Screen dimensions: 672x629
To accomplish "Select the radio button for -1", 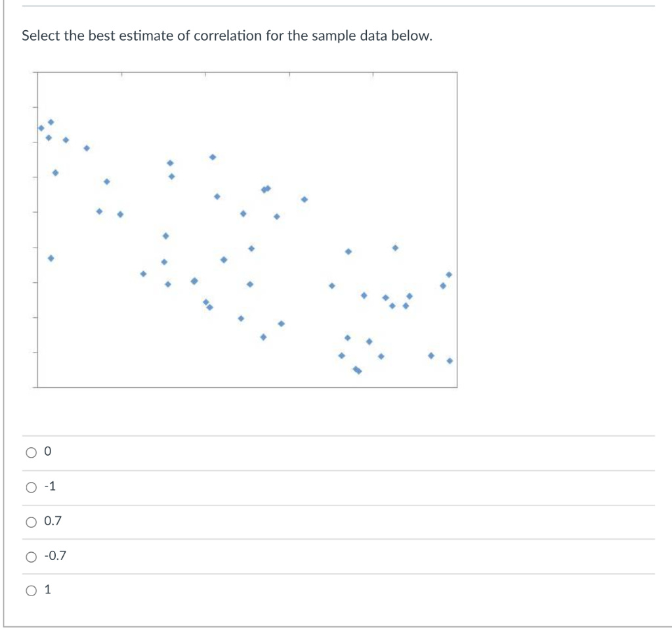I will 30,486.
